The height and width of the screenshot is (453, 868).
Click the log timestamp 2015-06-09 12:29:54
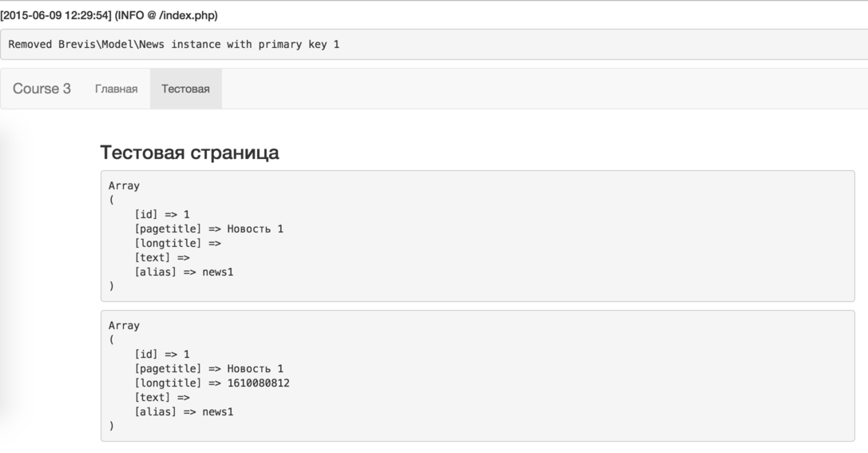click(56, 15)
